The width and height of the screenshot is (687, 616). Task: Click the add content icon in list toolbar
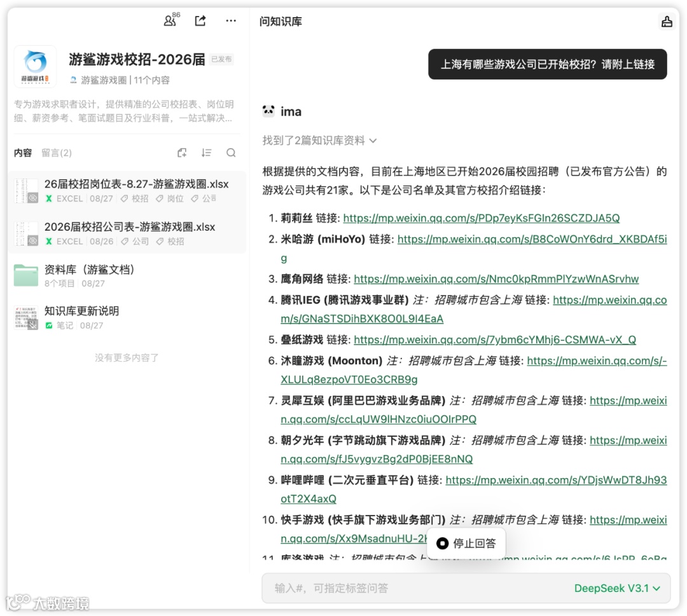[182, 153]
